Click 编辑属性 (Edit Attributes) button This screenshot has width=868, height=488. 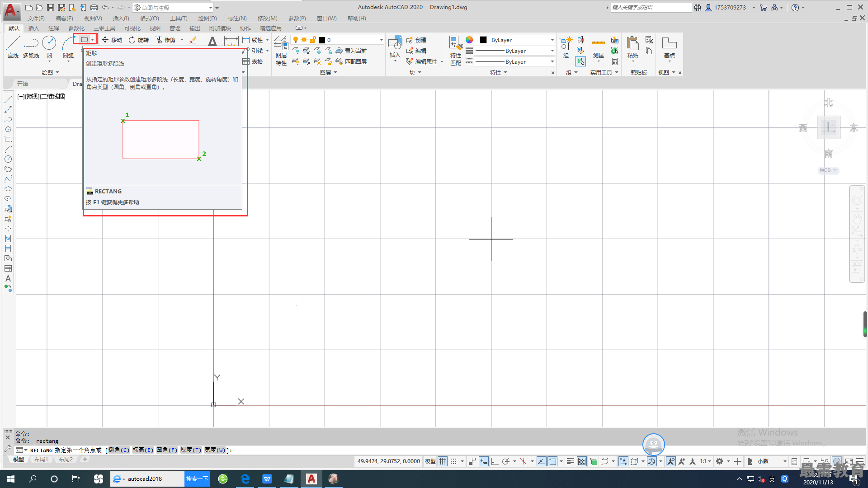[422, 61]
